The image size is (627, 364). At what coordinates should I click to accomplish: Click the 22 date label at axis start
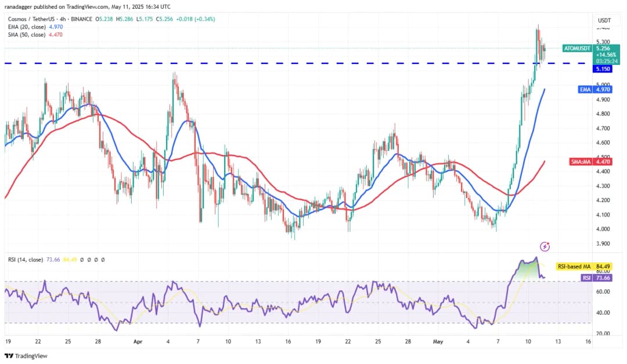click(x=38, y=342)
